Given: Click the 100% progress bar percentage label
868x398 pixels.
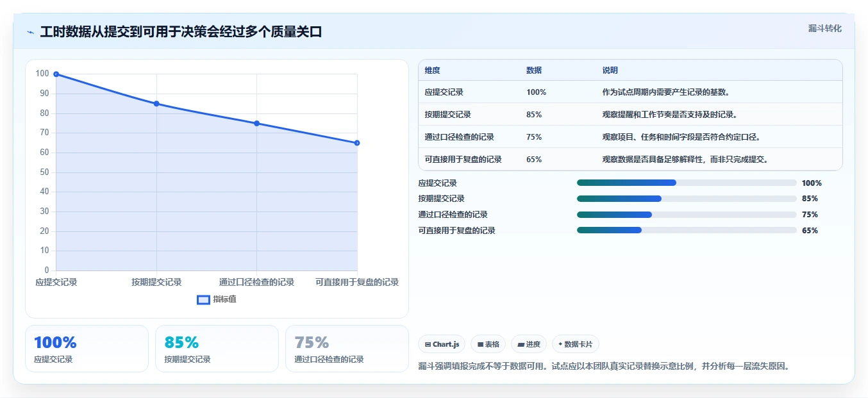Looking at the screenshot, I should coord(812,183).
